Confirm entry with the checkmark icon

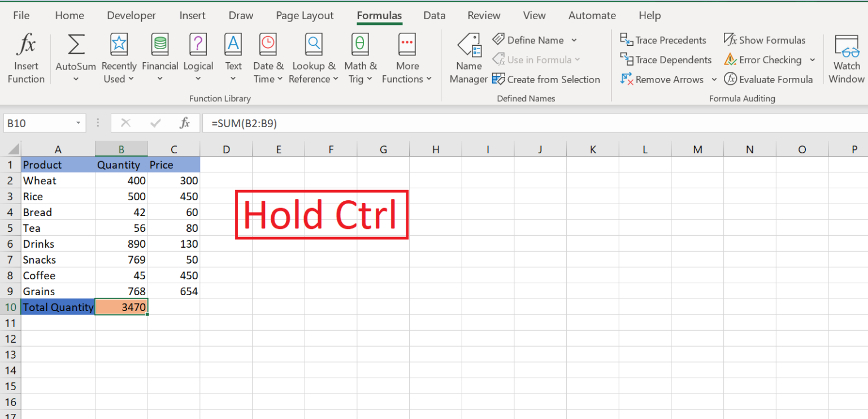(x=155, y=123)
